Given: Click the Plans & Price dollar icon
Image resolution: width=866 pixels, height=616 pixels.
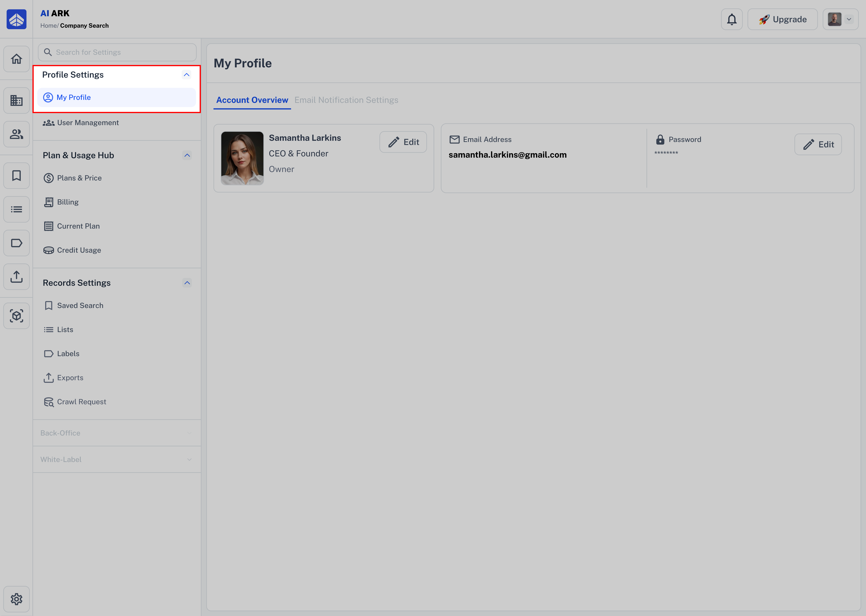Looking at the screenshot, I should 49,178.
